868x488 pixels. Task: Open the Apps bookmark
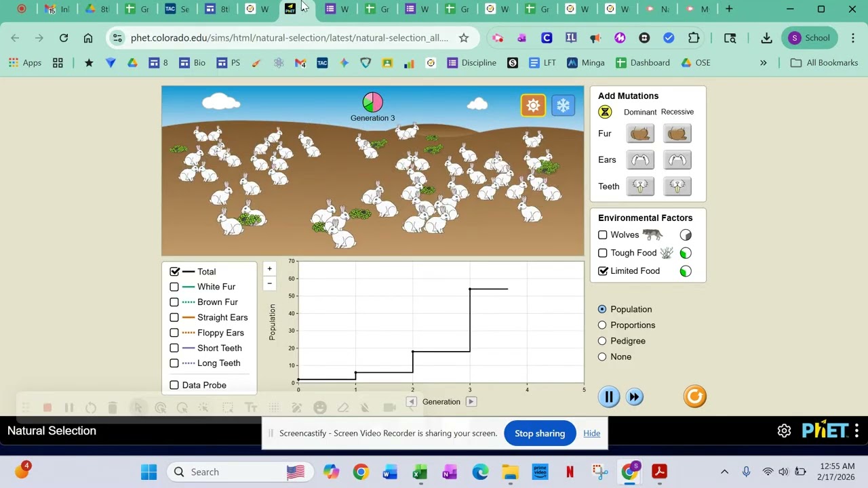(x=25, y=62)
